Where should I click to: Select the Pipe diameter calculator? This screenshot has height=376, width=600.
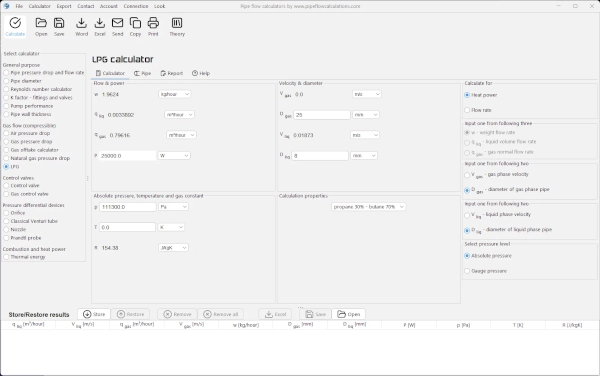click(22, 81)
